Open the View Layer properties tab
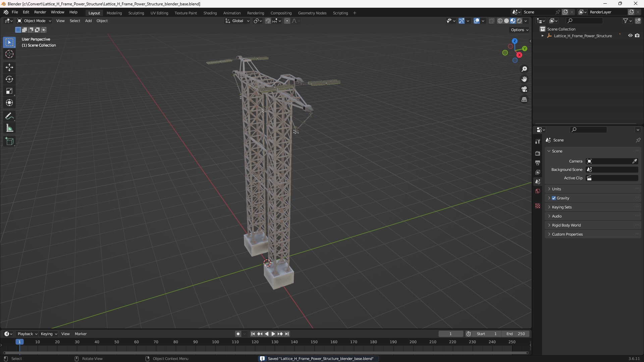Image resolution: width=644 pixels, height=362 pixels. [x=538, y=172]
